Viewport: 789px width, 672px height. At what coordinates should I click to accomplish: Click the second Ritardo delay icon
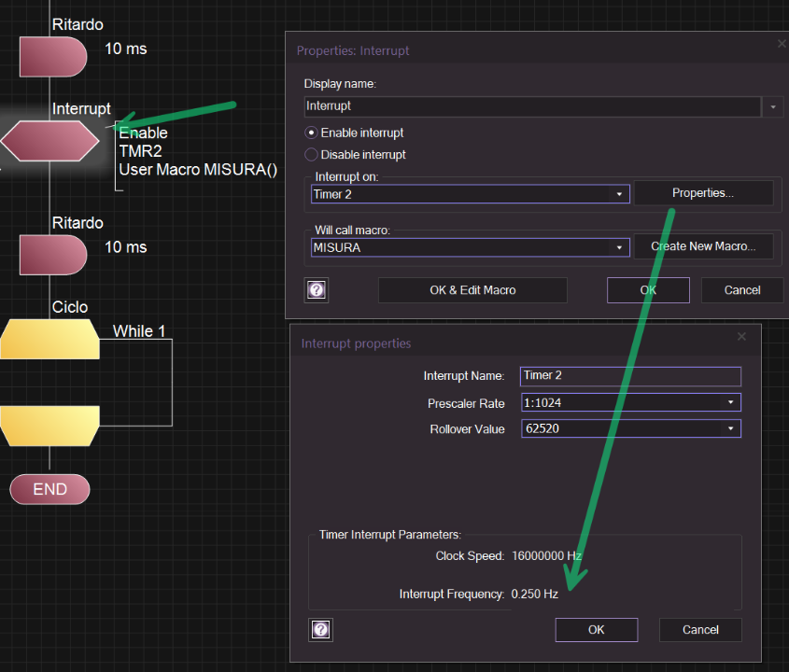click(x=52, y=255)
